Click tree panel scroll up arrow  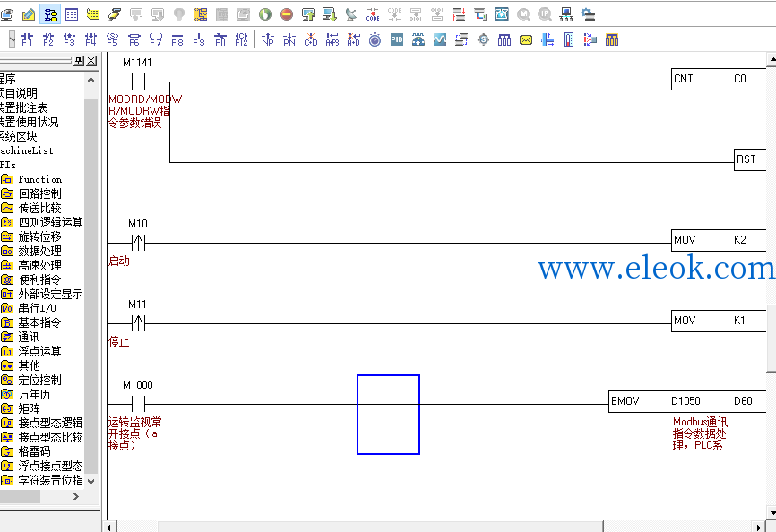click(91, 80)
